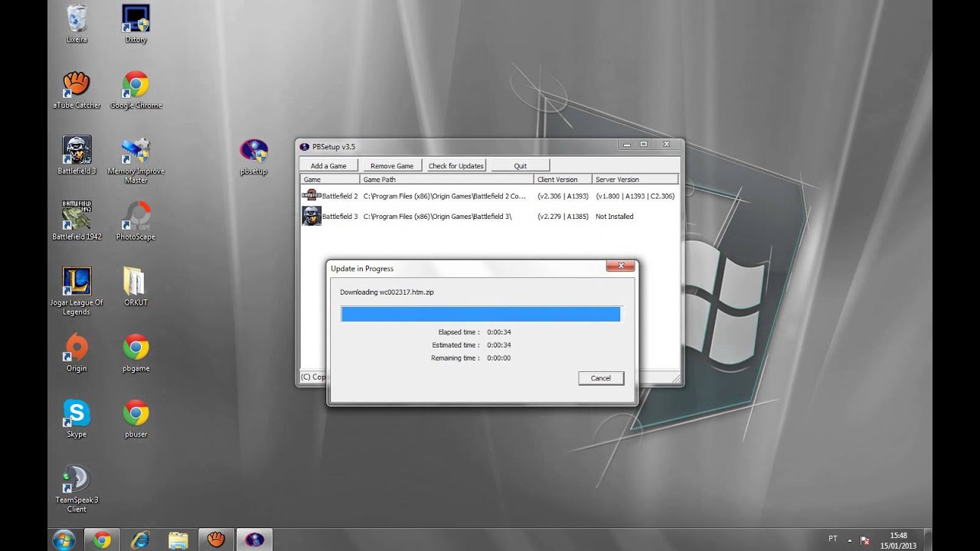
Task: Open Chrome from the taskbar
Action: pos(102,540)
